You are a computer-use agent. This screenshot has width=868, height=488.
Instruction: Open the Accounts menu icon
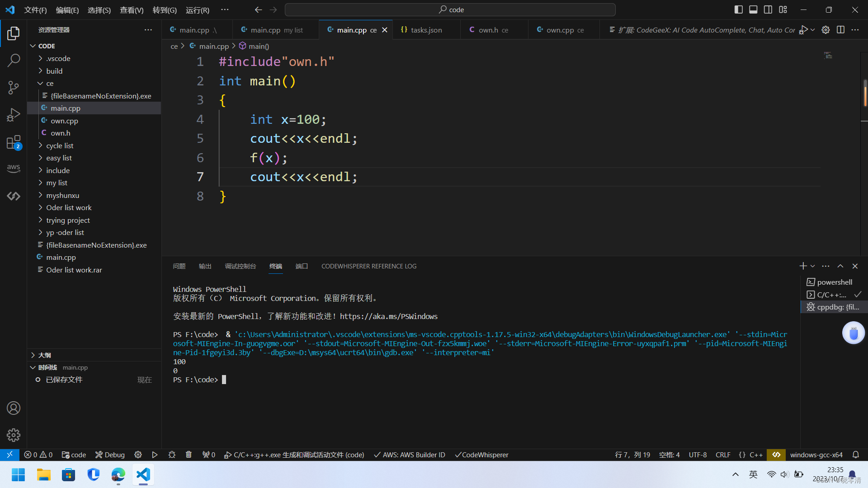click(x=14, y=408)
